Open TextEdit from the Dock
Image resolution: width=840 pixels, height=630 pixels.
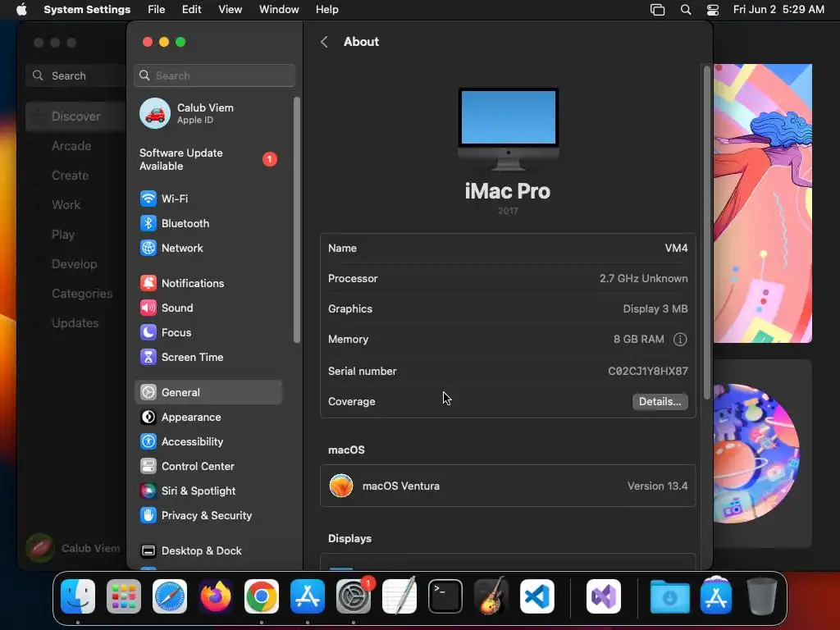pyautogui.click(x=399, y=596)
